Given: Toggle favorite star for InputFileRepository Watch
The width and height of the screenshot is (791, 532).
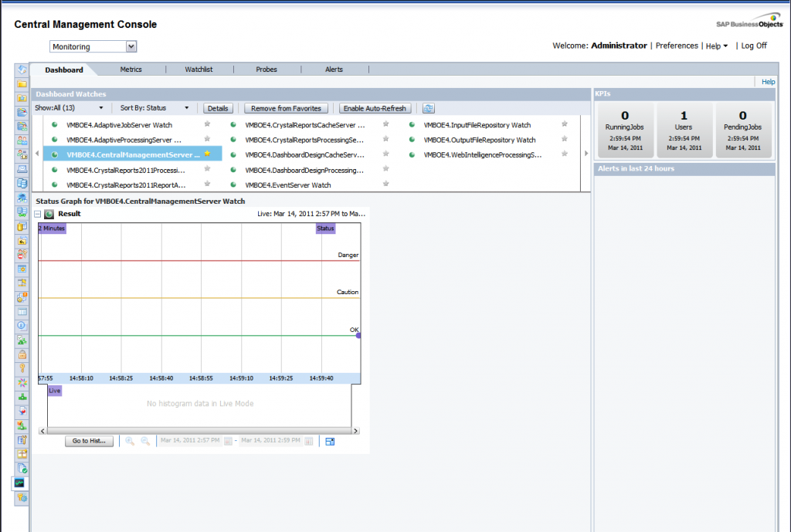Looking at the screenshot, I should tap(565, 124).
